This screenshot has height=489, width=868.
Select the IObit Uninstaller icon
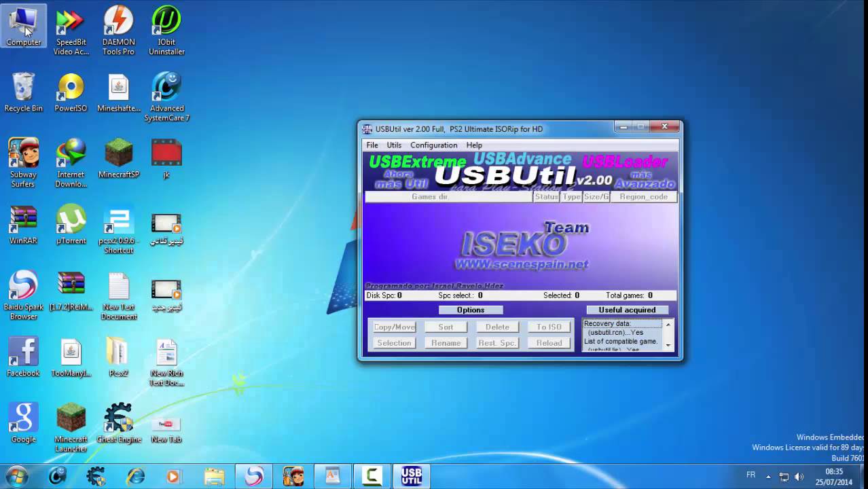[166, 31]
